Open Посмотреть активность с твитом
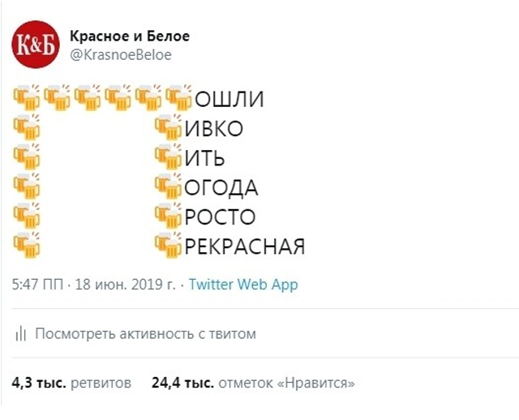The height and width of the screenshot is (420, 519). click(x=146, y=333)
